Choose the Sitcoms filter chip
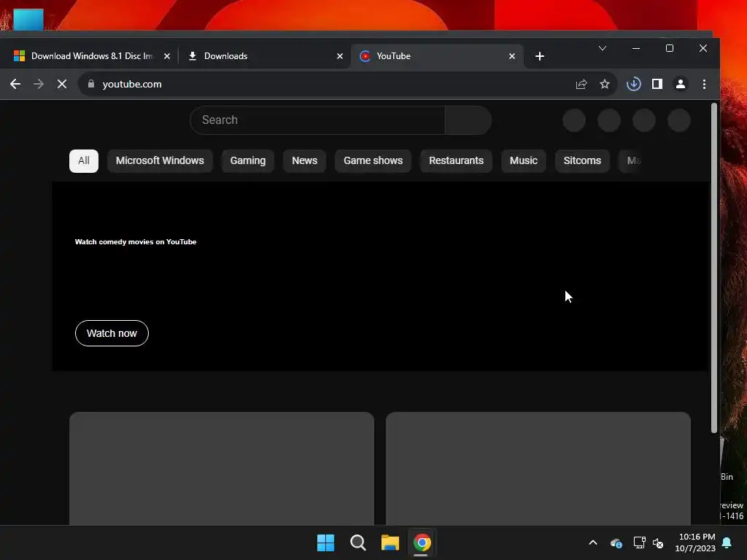The height and width of the screenshot is (560, 747). 582,161
